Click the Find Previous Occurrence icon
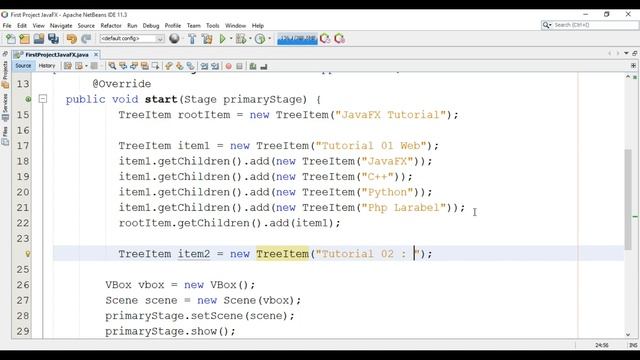This screenshot has width=640, height=360. (x=123, y=66)
